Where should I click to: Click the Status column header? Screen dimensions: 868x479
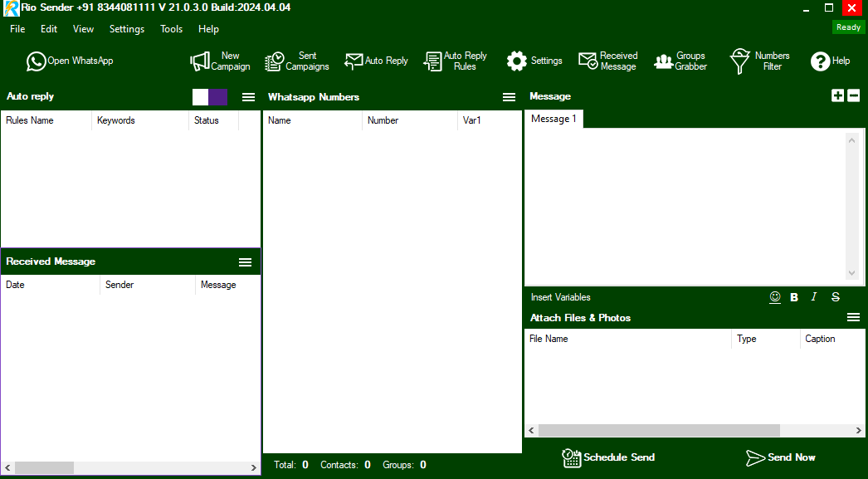click(x=213, y=120)
